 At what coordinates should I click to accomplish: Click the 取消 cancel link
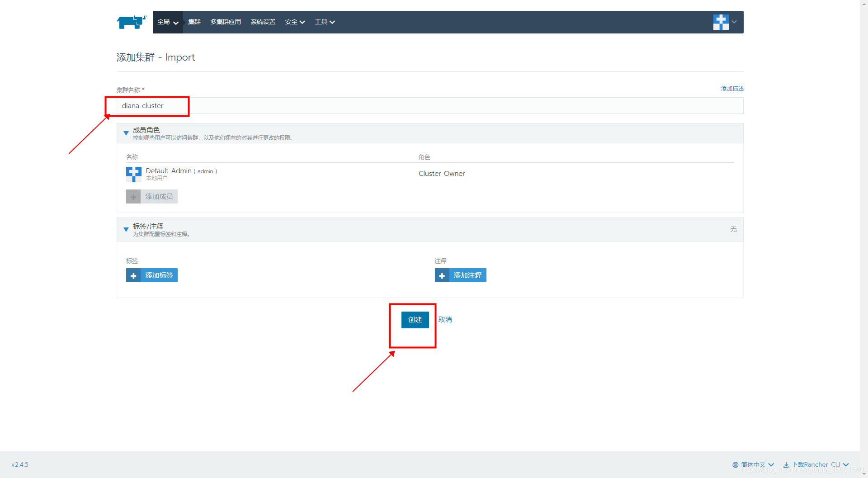[x=445, y=320]
